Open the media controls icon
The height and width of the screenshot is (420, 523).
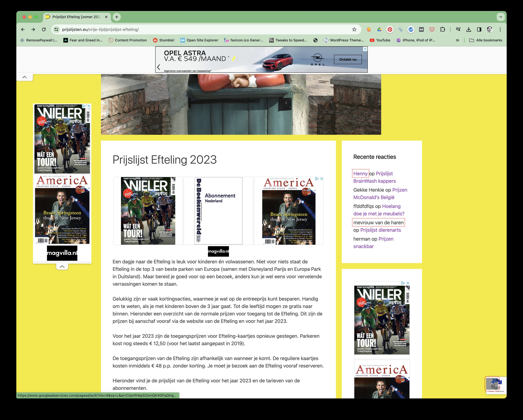(458, 30)
